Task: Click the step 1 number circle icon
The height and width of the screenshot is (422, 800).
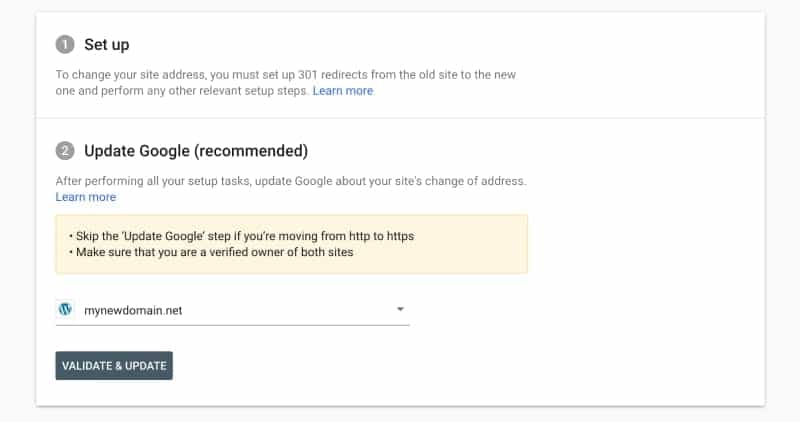Action: pyautogui.click(x=65, y=45)
